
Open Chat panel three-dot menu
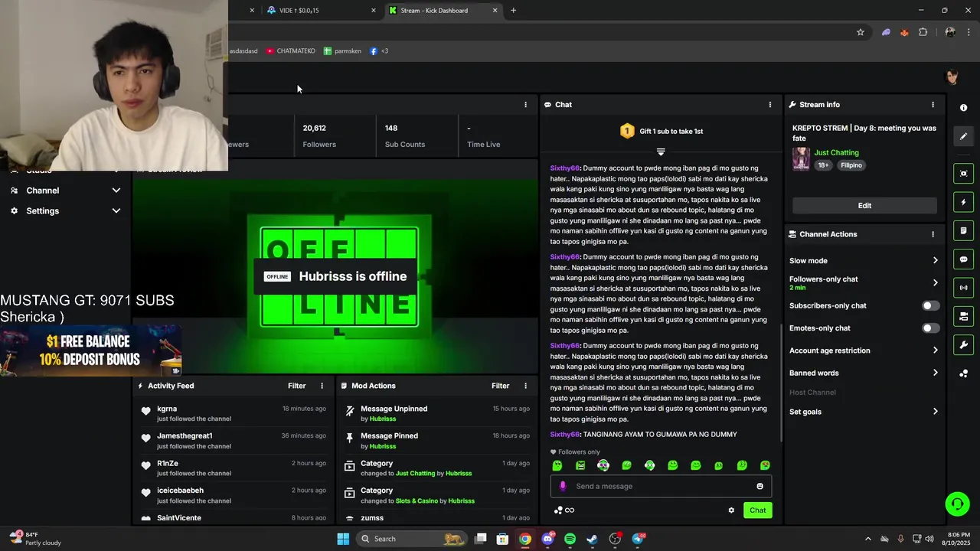[x=770, y=105]
